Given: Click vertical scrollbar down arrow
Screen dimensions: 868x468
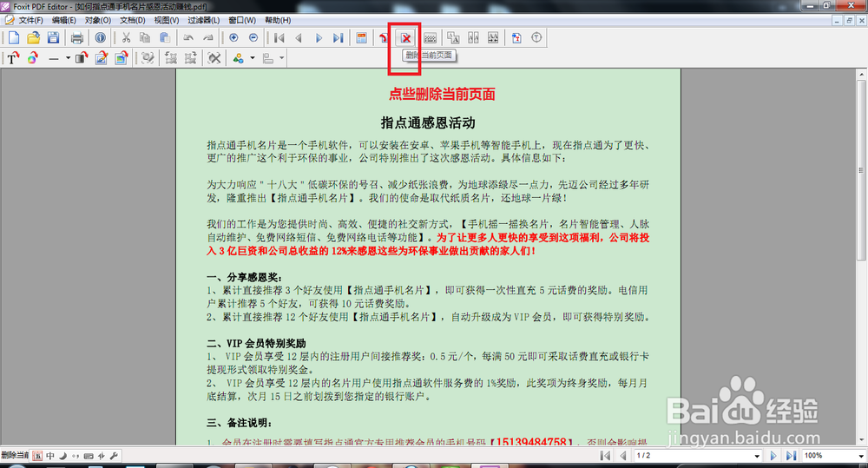Looking at the screenshot, I should tap(861, 440).
